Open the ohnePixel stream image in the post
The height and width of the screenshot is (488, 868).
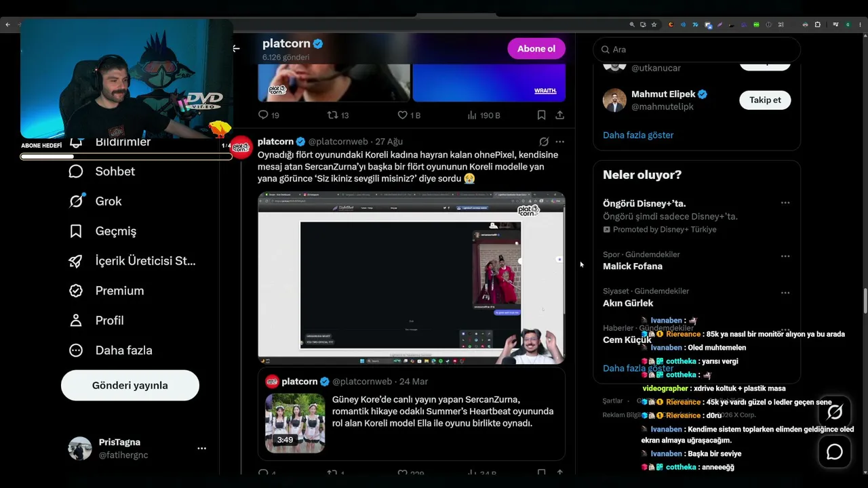coord(412,278)
